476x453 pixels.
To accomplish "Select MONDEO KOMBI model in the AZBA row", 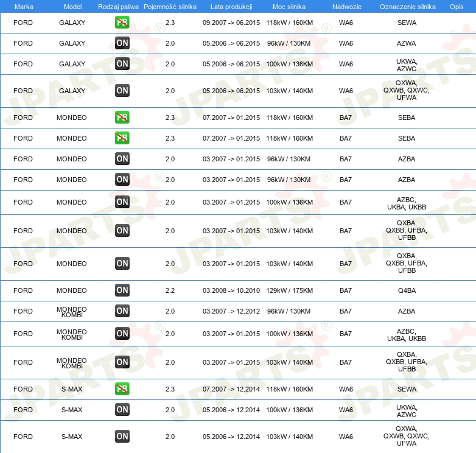I will coord(72,312).
